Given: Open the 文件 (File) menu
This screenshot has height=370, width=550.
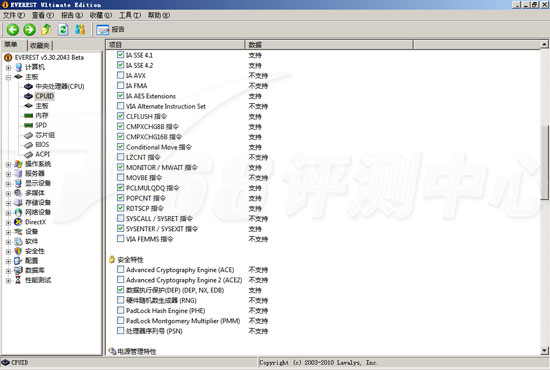Looking at the screenshot, I should click(14, 15).
